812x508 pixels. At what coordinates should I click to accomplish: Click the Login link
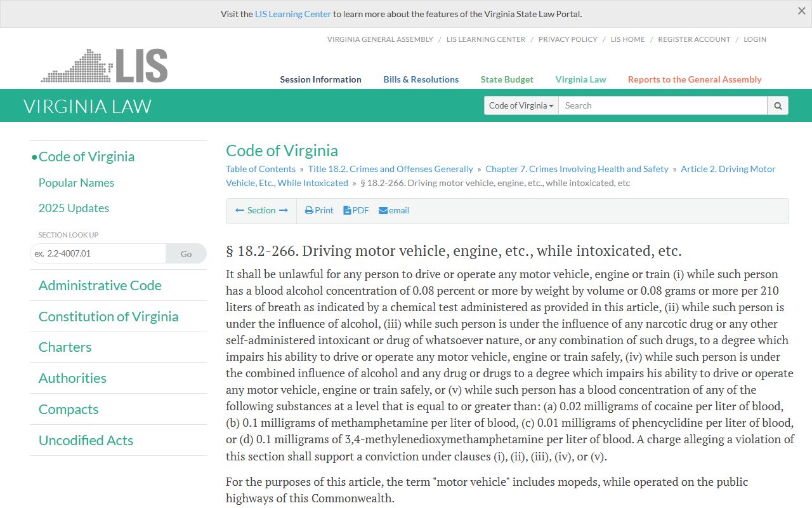point(755,39)
